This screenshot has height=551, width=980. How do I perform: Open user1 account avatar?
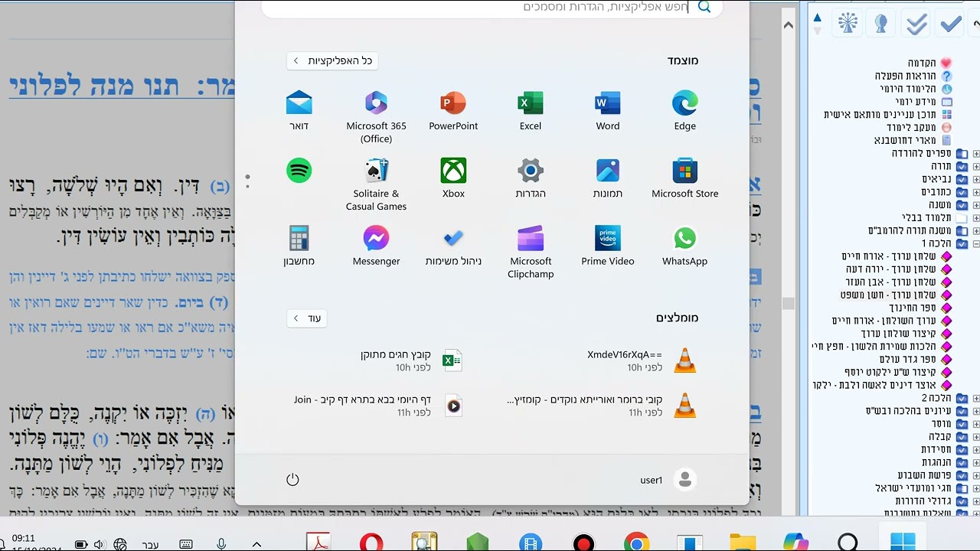pyautogui.click(x=684, y=480)
